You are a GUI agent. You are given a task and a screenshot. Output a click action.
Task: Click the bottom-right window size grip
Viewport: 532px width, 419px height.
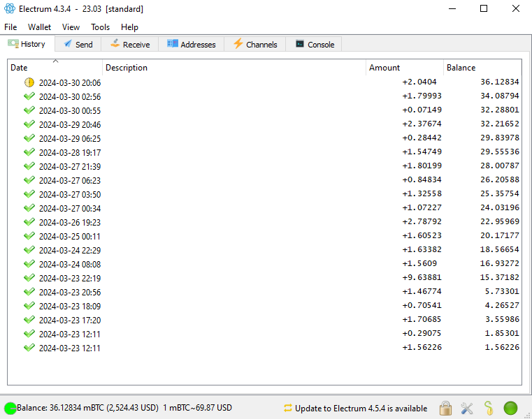[x=528, y=415]
